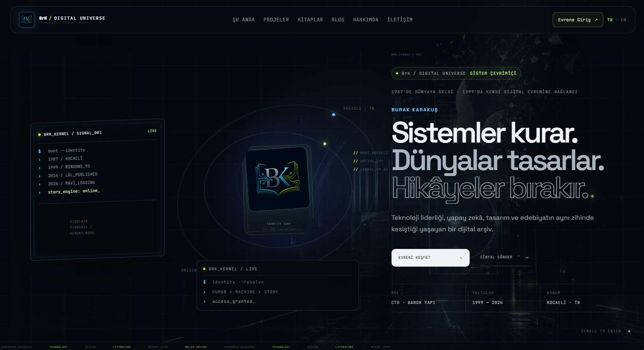
Task: Click the "BRK_KERNEL / LIVE" panel title
Action: (233, 269)
